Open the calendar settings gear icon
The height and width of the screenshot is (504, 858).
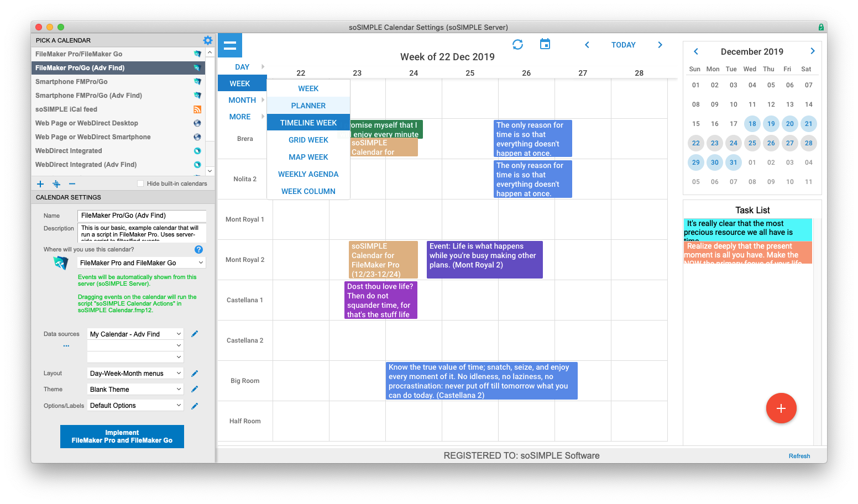point(208,40)
